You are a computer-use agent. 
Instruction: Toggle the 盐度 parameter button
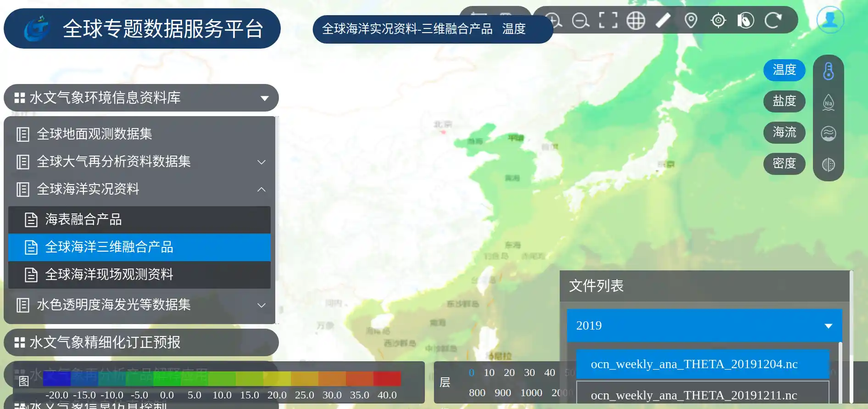click(785, 101)
